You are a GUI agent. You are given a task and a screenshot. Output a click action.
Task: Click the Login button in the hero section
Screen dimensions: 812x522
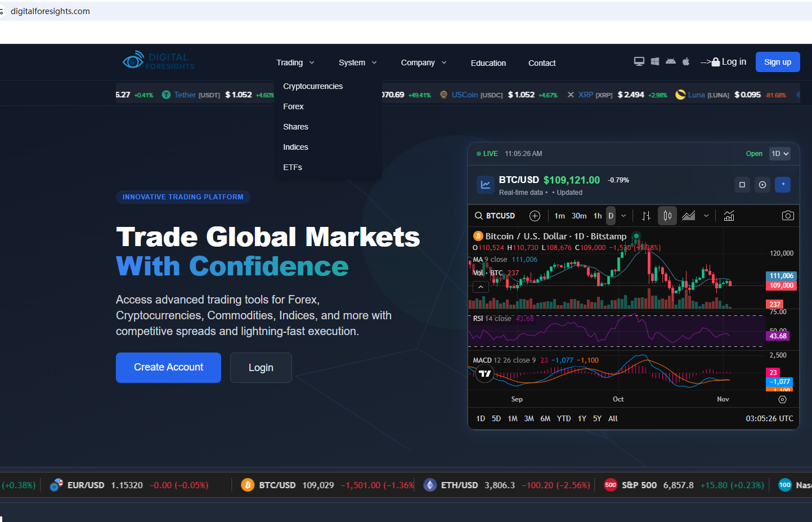pos(261,368)
